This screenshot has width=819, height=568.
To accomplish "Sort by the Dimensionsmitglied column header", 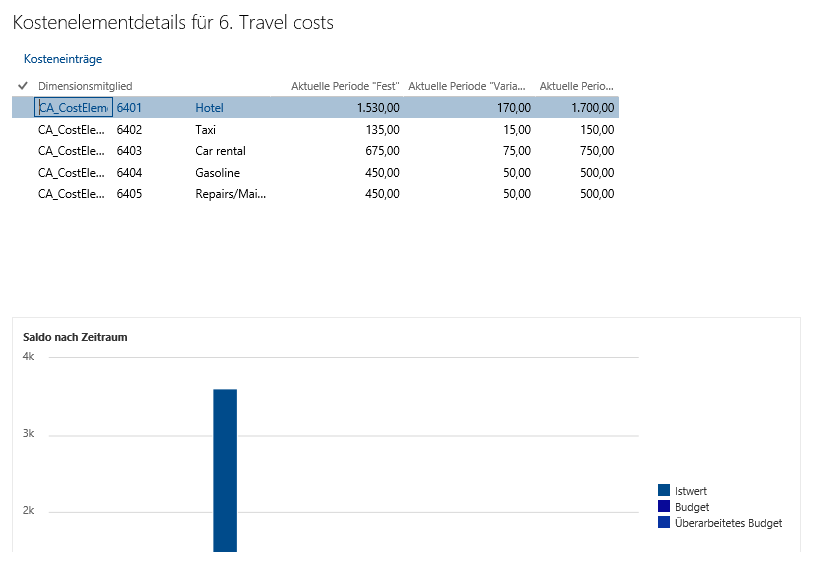I will coord(85,86).
